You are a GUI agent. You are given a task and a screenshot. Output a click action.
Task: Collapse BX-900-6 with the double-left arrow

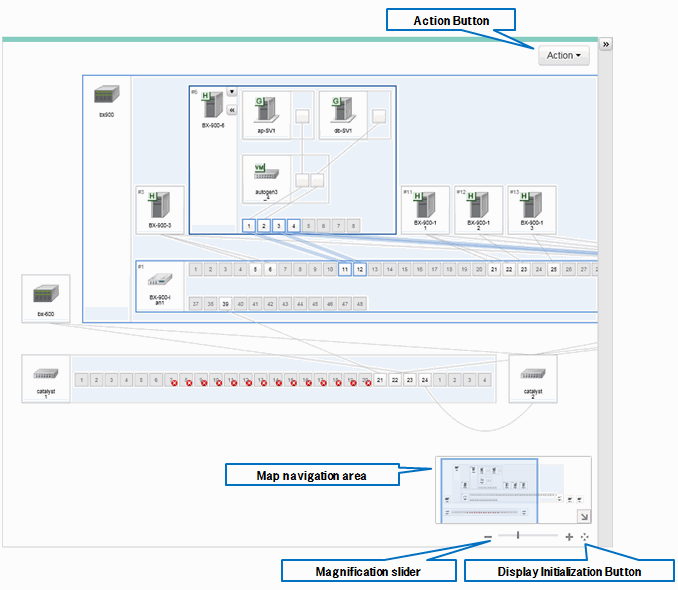pyautogui.click(x=232, y=110)
